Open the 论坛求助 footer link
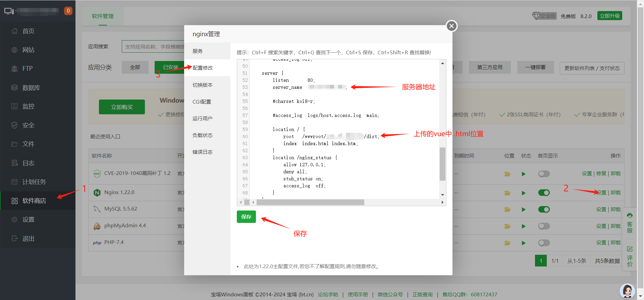 [328, 295]
